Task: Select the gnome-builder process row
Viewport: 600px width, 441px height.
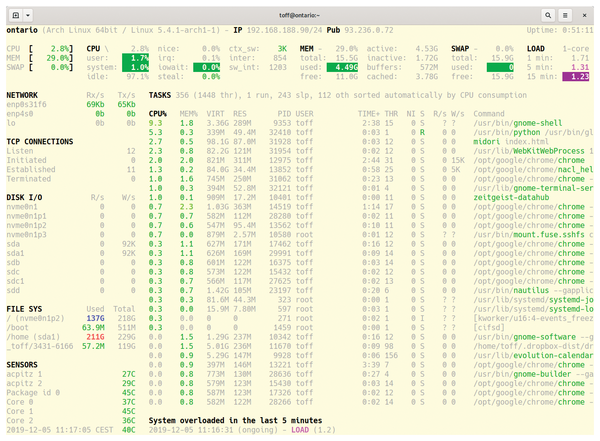Action: 370,374
